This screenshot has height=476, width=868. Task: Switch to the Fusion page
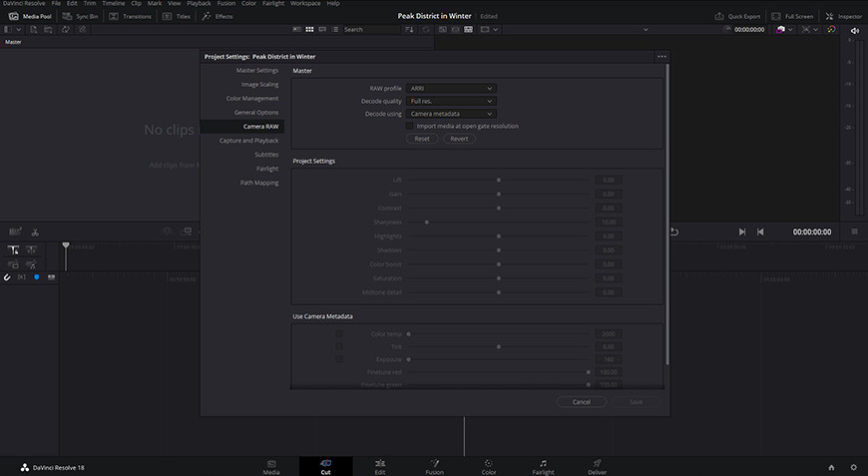click(x=435, y=467)
